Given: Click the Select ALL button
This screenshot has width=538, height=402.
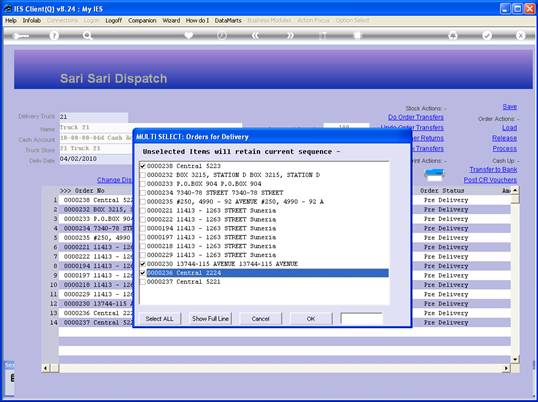Looking at the screenshot, I should pyautogui.click(x=159, y=319).
